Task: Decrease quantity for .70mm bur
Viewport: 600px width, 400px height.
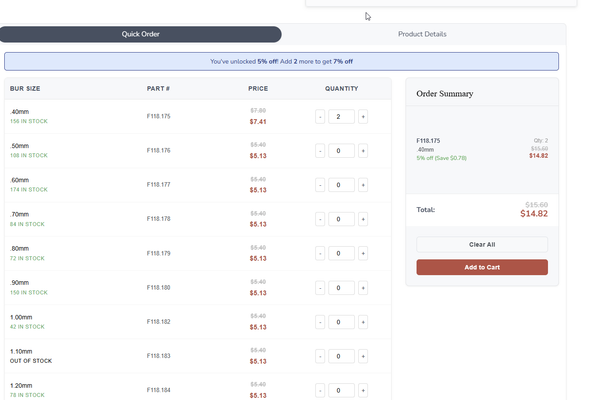Action: 320,219
